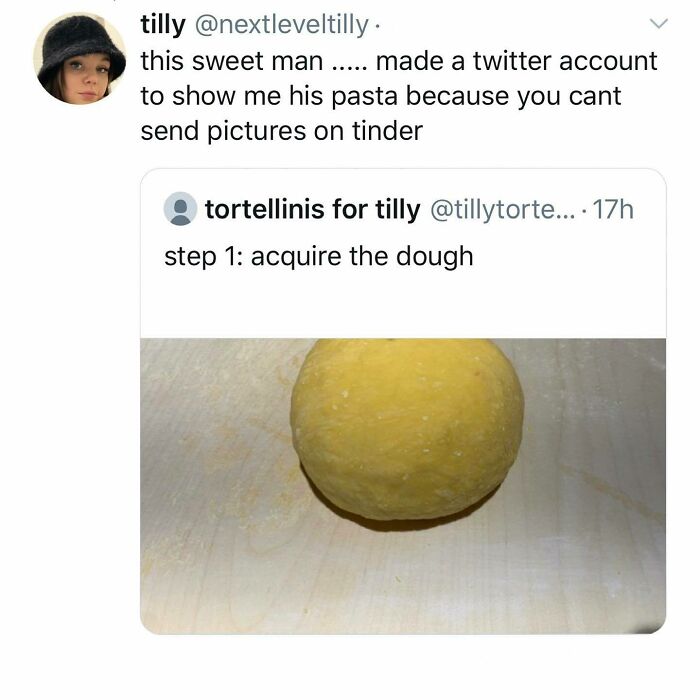Open tilly's profile picture

[79, 58]
